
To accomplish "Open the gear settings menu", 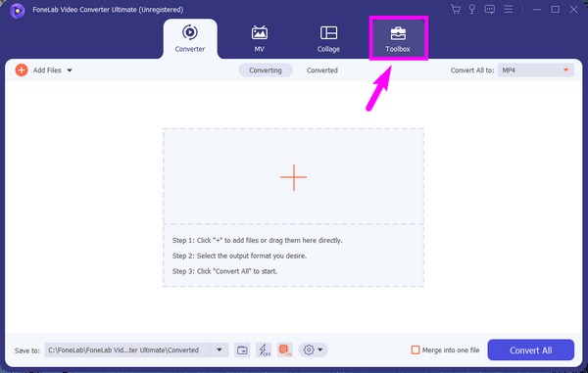I will click(314, 350).
